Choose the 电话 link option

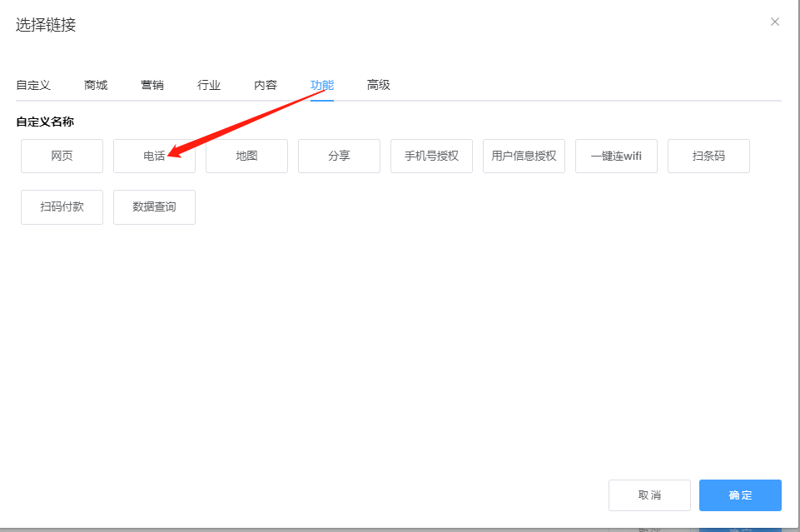154,156
